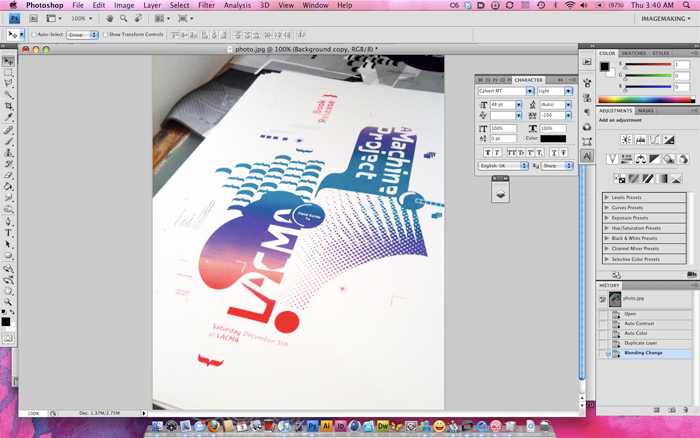Open the 48 pt font size dropdown
700x438 pixels.
coord(519,104)
